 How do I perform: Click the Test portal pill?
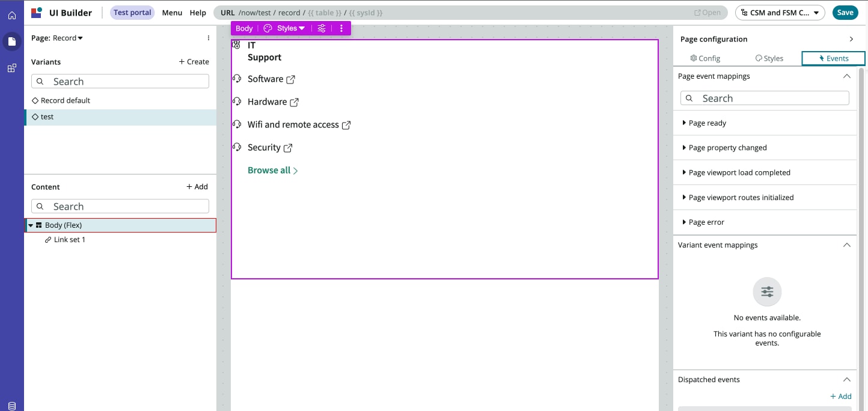point(133,13)
